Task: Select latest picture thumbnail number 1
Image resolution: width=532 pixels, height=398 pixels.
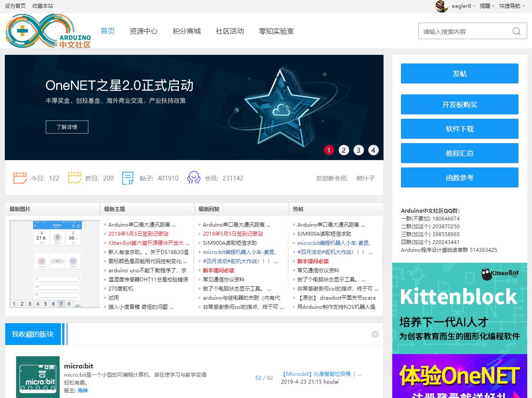Action: click(x=14, y=304)
